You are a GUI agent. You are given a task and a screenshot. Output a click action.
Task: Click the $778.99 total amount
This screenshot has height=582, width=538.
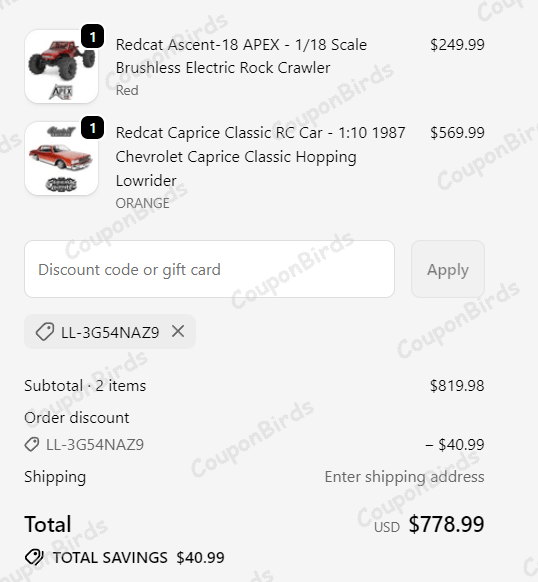click(446, 524)
